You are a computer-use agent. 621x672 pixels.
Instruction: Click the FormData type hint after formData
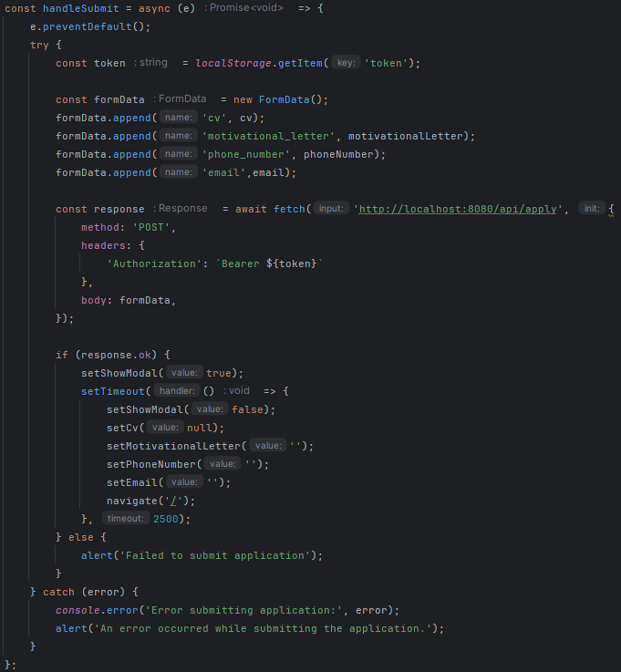click(182, 99)
